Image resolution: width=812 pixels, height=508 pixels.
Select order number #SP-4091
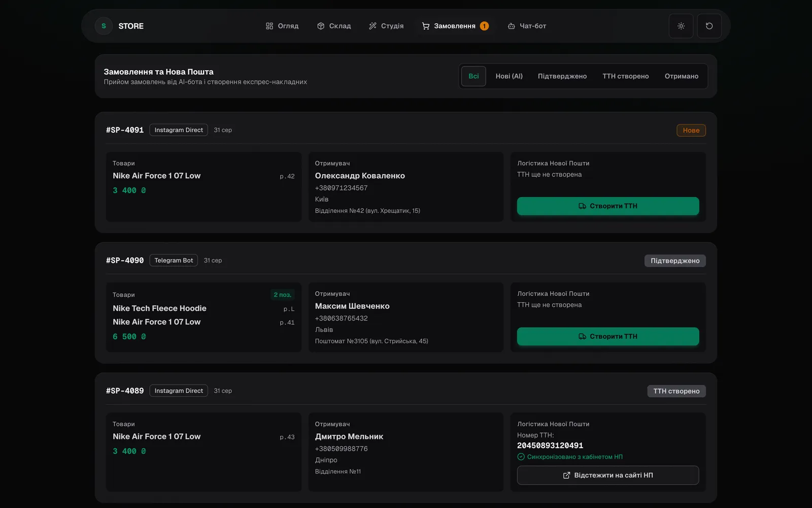125,130
